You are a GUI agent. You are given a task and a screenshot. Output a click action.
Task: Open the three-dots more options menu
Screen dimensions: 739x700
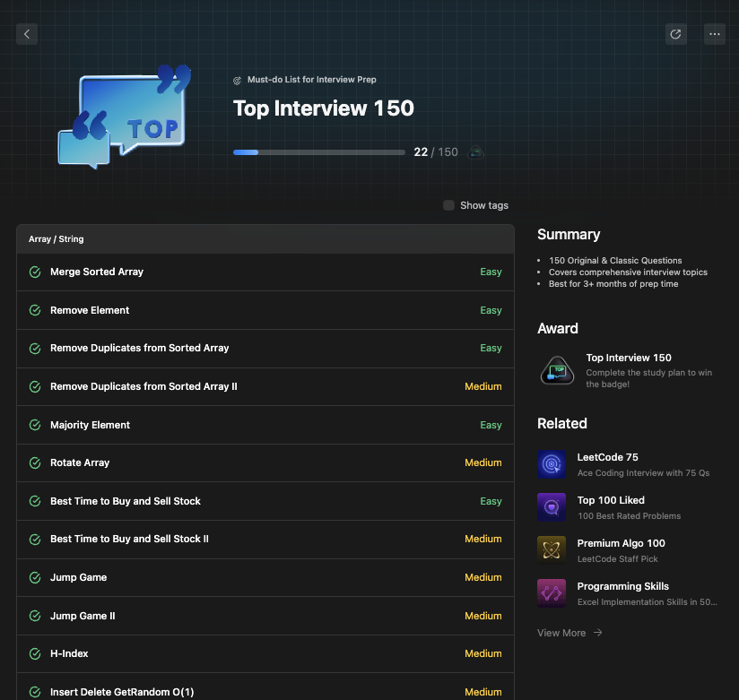[714, 34]
